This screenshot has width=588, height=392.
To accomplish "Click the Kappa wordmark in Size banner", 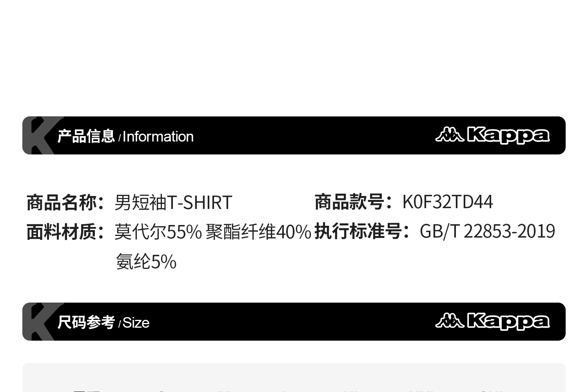I will [x=508, y=321].
